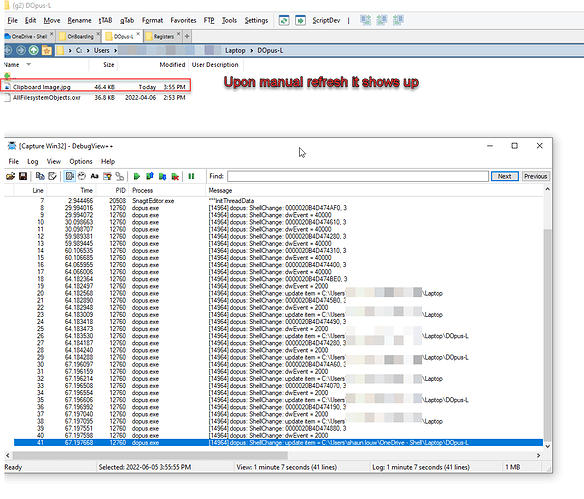The image size is (584, 499).
Task: Open Directory Opus Move menu
Action: [52, 20]
